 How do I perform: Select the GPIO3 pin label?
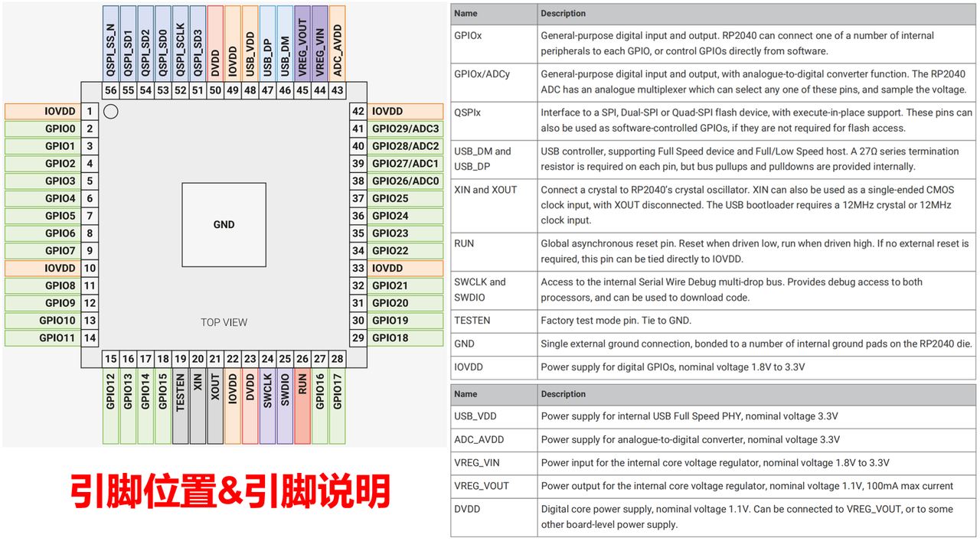pos(43,181)
